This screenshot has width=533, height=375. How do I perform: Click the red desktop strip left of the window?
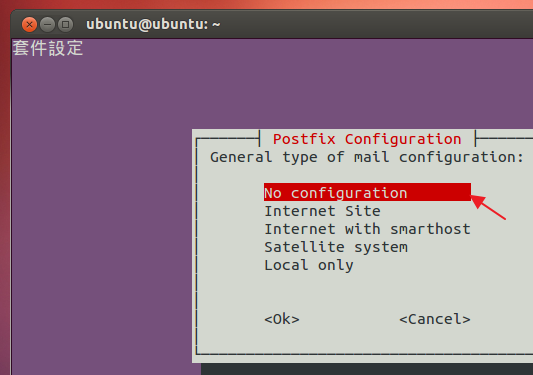5,204
